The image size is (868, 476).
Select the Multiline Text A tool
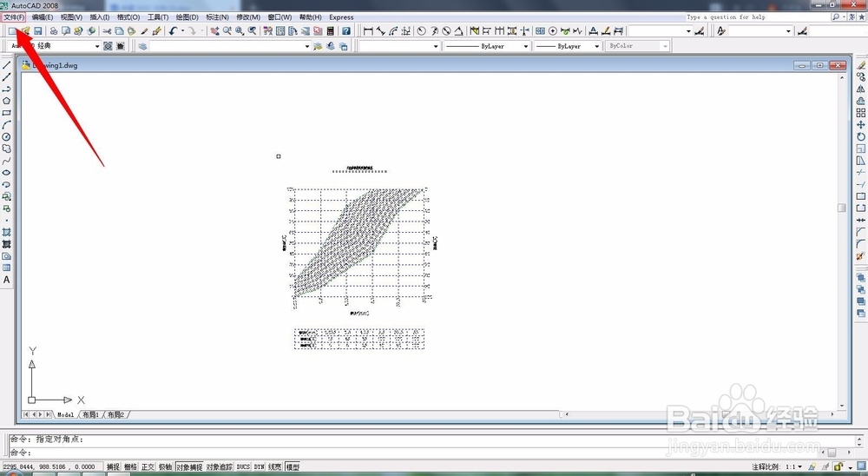7,280
